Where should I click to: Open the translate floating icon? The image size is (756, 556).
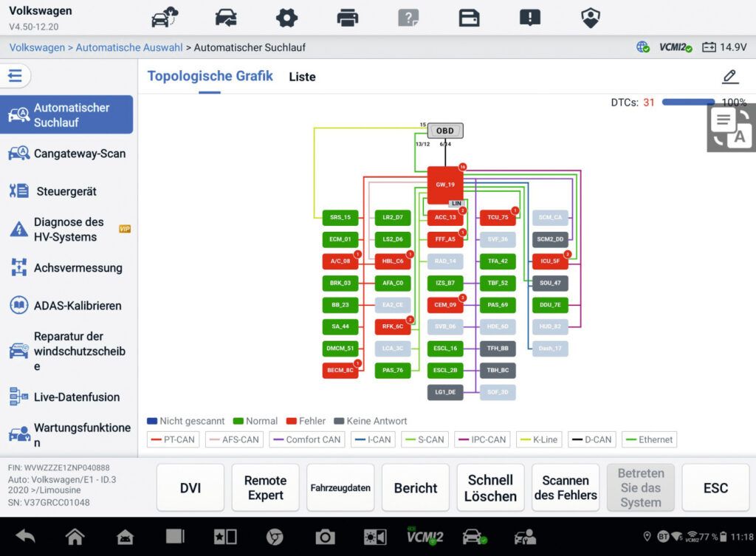(x=731, y=128)
